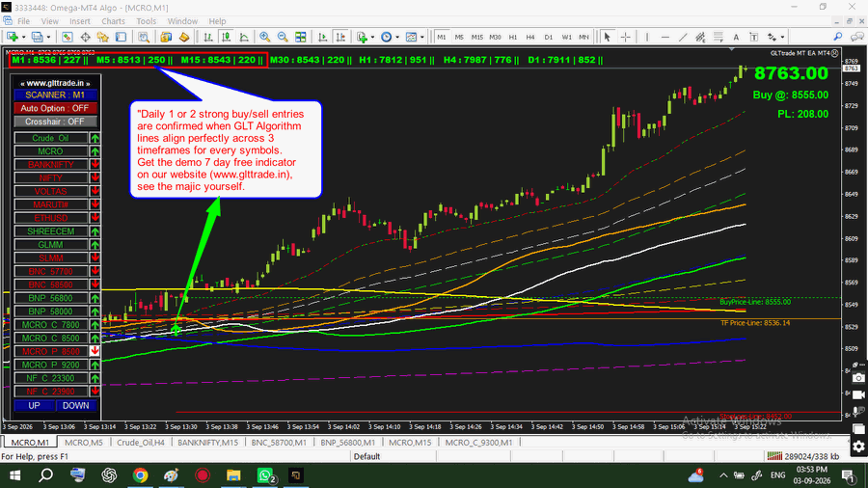Expand Arrows objects dropdown arrow

tap(782, 37)
